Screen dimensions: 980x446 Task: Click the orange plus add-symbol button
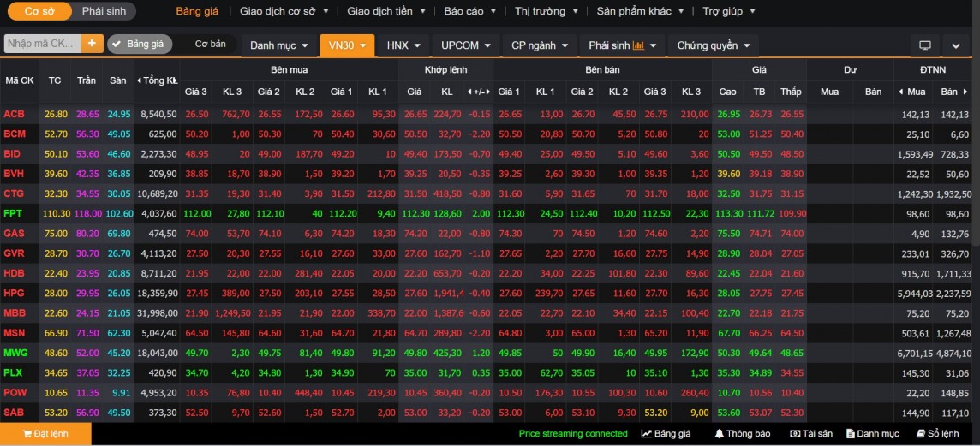pos(93,44)
